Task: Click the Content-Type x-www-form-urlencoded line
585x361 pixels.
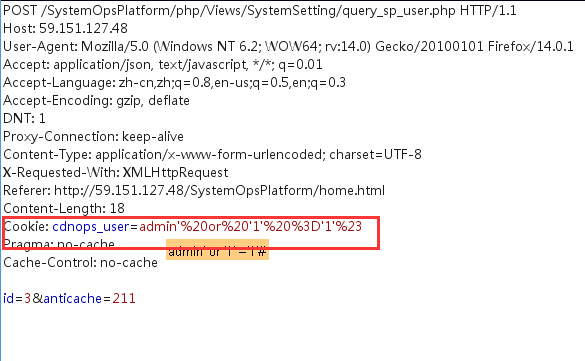Action: (212, 154)
